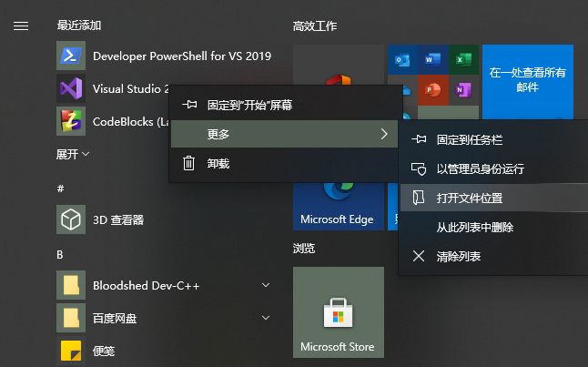Image resolution: width=588 pixels, height=367 pixels.
Task: Click the trash icon beside 卸载
Action: coord(188,163)
